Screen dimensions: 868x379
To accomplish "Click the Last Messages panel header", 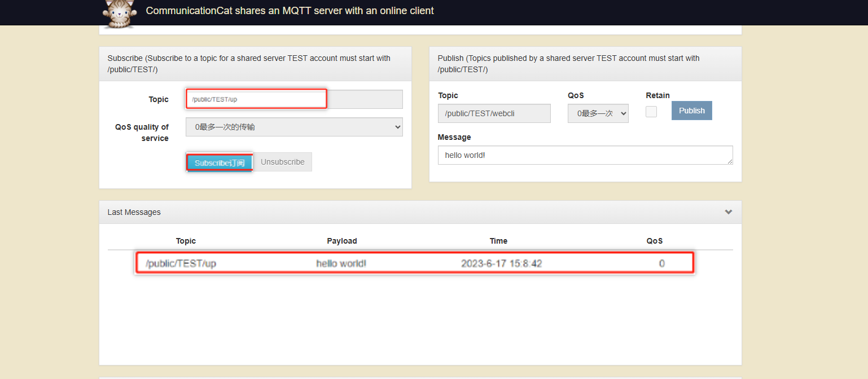I will point(420,212).
